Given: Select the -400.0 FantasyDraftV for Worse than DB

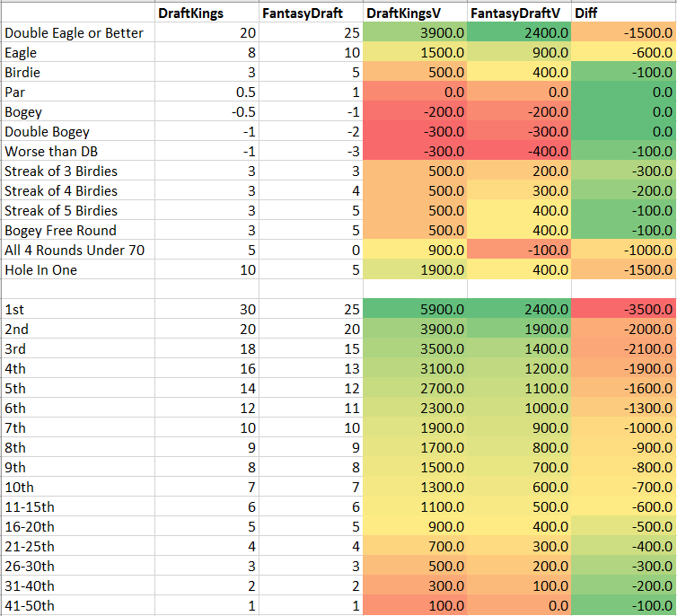Looking at the screenshot, I should coord(519,152).
